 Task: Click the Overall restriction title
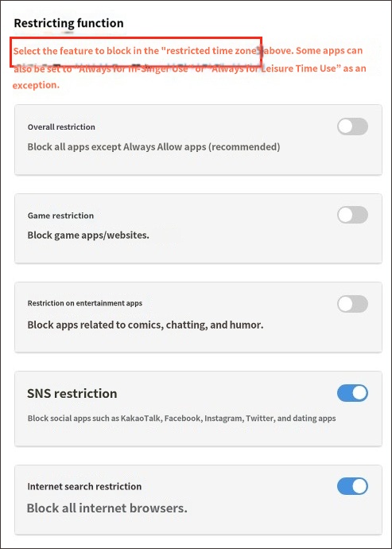pyautogui.click(x=61, y=127)
